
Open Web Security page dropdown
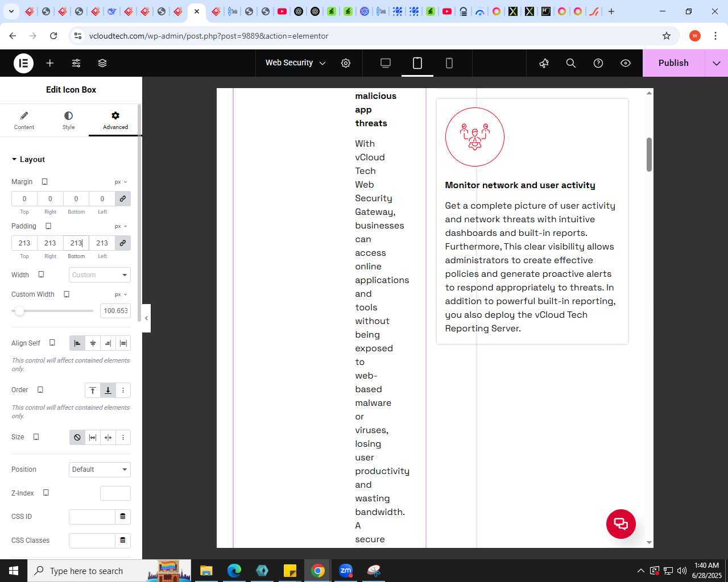point(295,63)
